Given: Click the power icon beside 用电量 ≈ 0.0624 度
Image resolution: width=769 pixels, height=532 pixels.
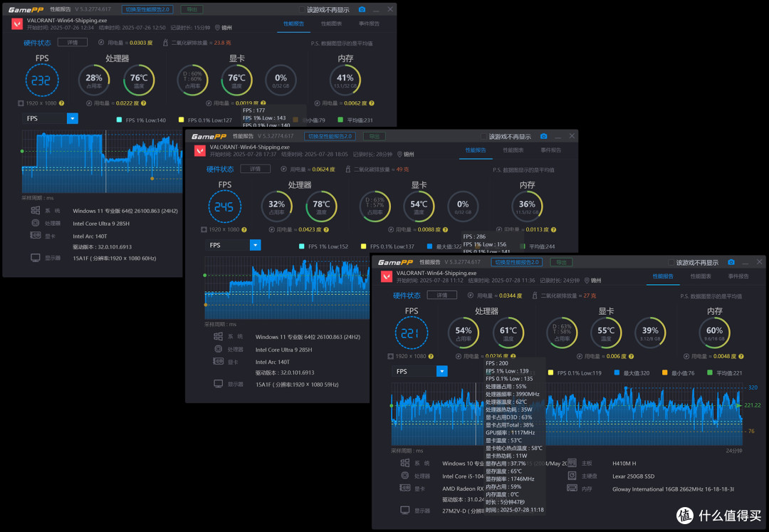Looking at the screenshot, I should [x=283, y=169].
